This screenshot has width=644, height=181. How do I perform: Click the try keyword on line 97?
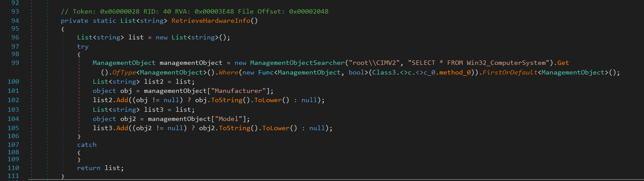click(83, 46)
